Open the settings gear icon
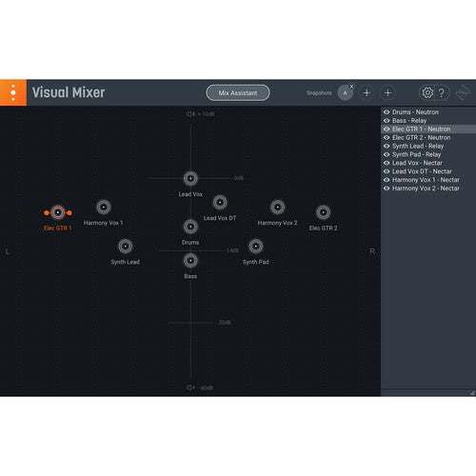The width and height of the screenshot is (476, 476). tap(427, 92)
